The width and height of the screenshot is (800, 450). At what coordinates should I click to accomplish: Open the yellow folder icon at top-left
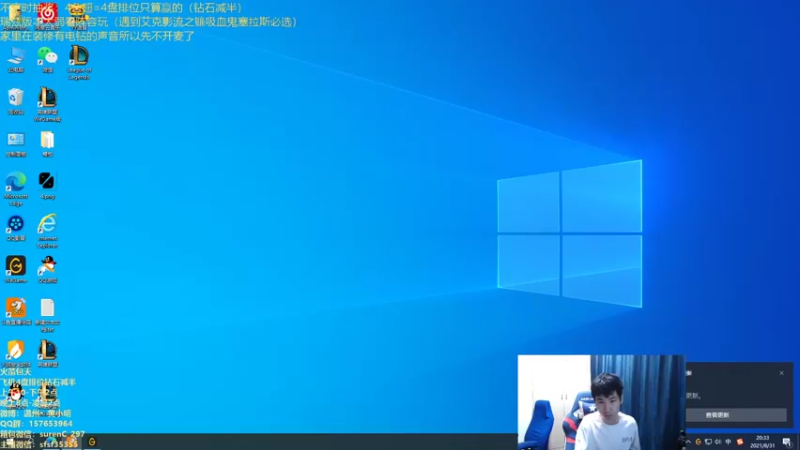point(15,13)
